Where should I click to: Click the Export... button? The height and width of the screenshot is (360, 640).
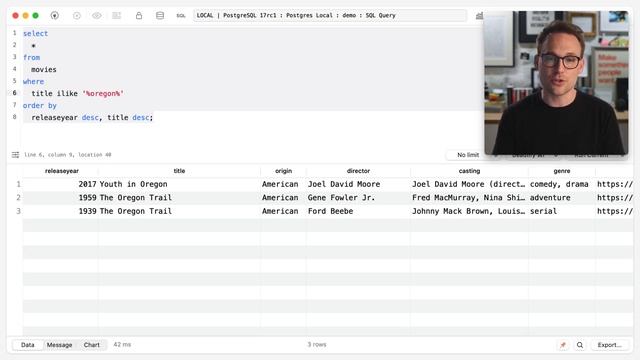609,345
